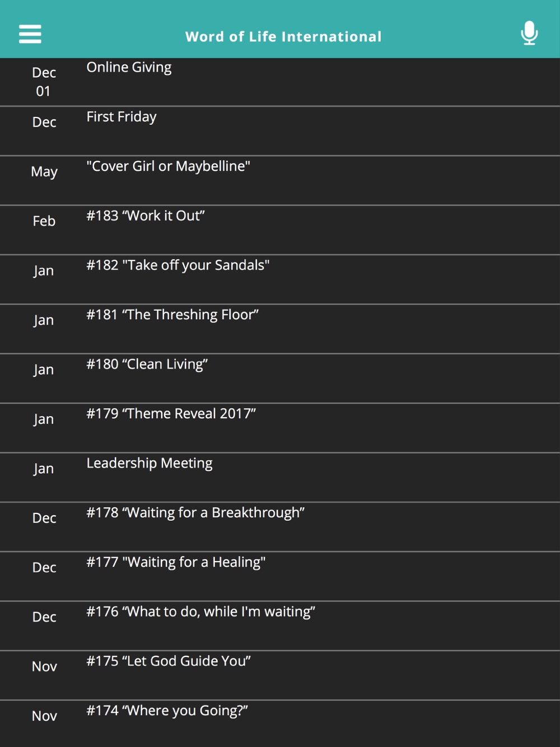Tap the Dec 01 date label
Viewport: 560px width, 747px height.
click(x=44, y=82)
